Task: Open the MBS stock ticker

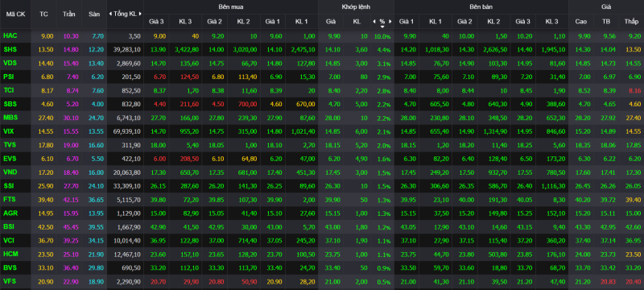Action: pyautogui.click(x=10, y=118)
